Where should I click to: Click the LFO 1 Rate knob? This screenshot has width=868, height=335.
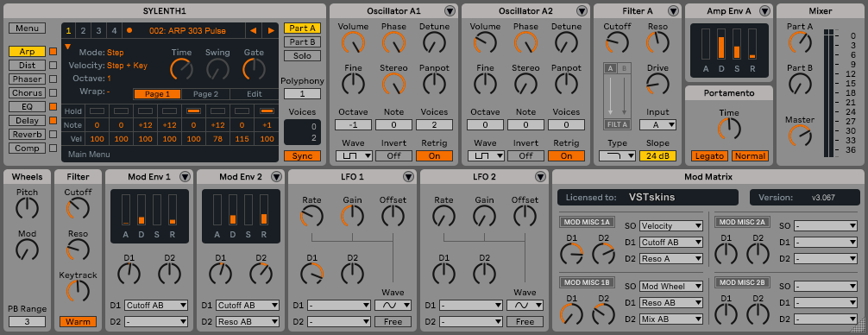click(x=312, y=216)
